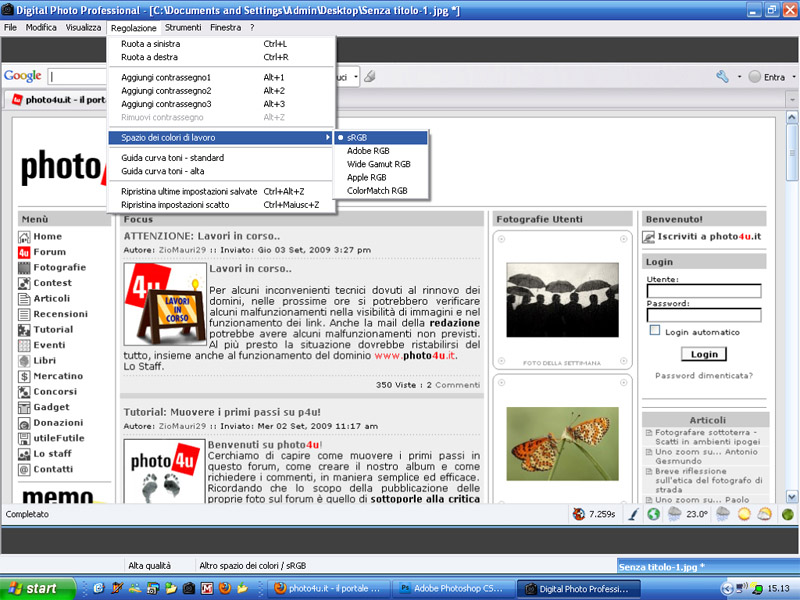Toggle the Login automatico checkbox
The image size is (800, 600).
click(x=655, y=331)
